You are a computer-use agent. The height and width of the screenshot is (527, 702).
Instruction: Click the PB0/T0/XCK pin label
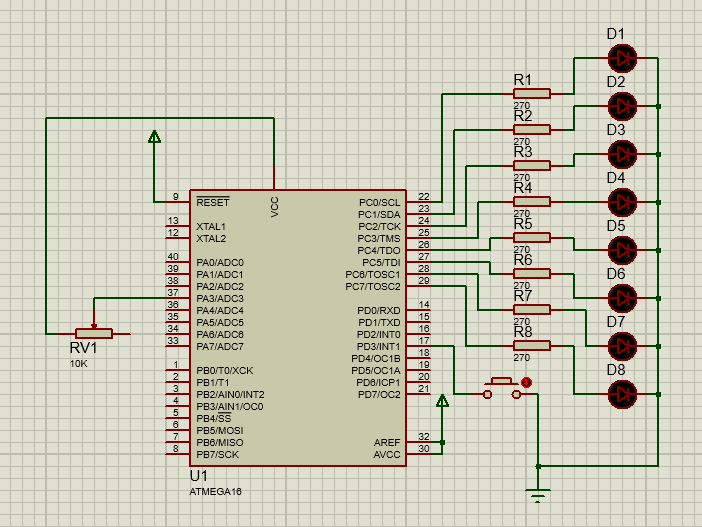(225, 371)
